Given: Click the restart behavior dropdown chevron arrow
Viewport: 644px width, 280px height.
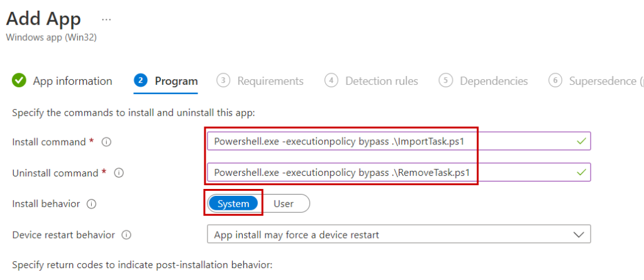Looking at the screenshot, I should [579, 235].
